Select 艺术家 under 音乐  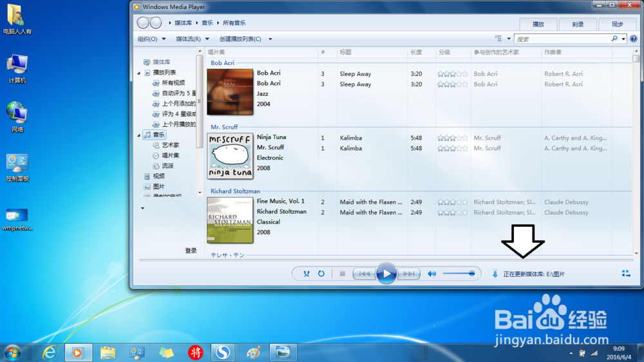pyautogui.click(x=166, y=145)
